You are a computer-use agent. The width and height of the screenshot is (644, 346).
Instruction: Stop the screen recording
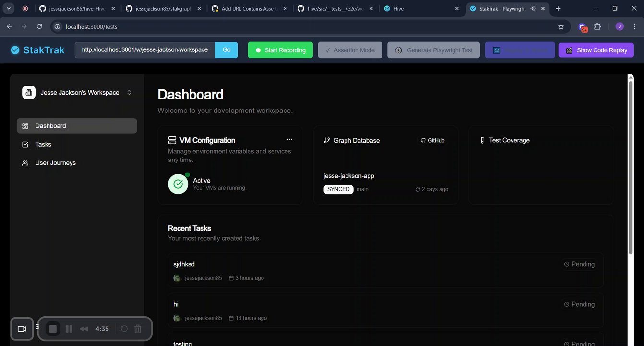point(53,329)
